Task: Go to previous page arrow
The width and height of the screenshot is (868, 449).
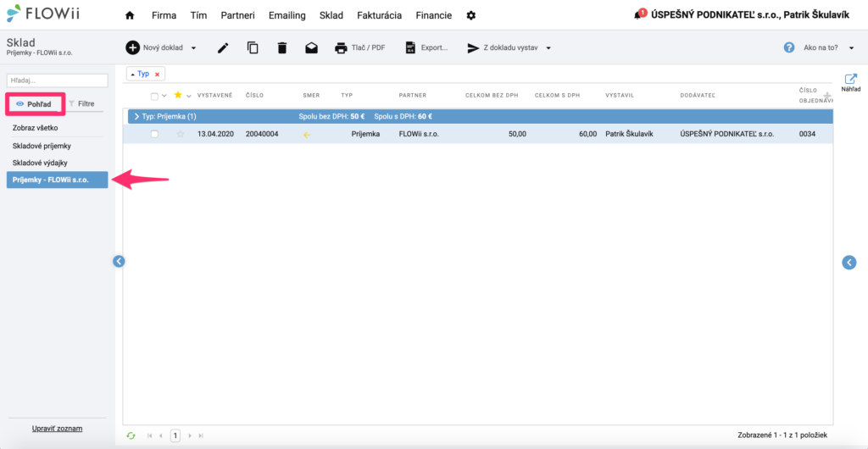Action: tap(161, 435)
